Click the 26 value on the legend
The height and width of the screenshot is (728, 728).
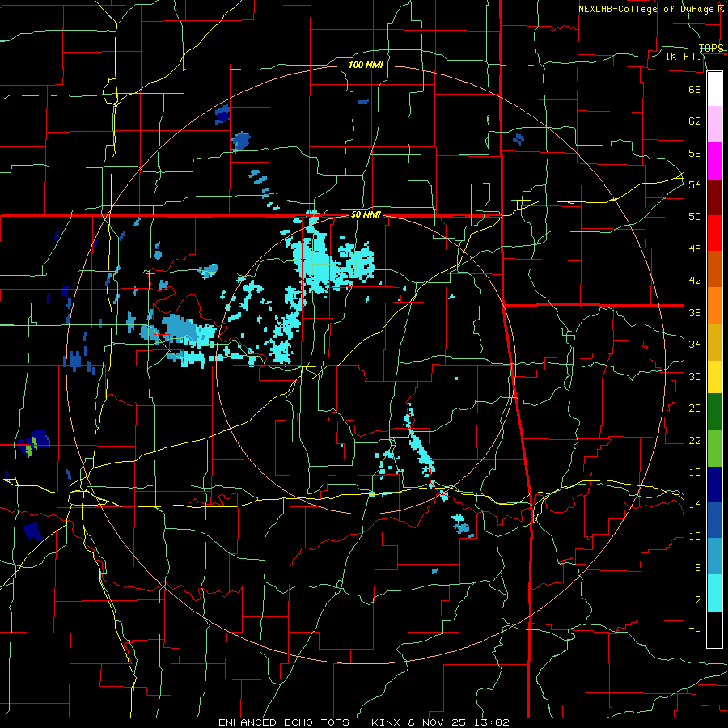(x=695, y=408)
